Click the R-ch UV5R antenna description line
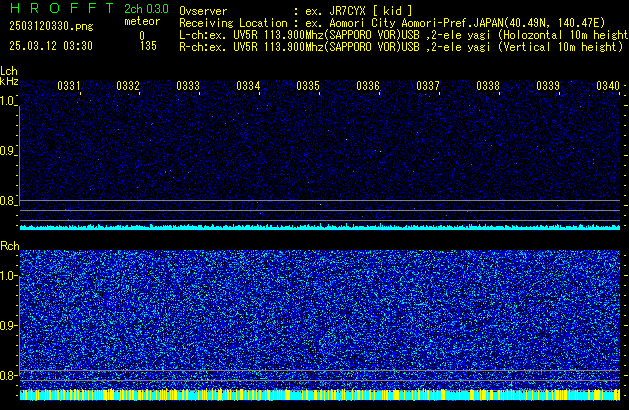The image size is (629, 410). tap(401, 47)
